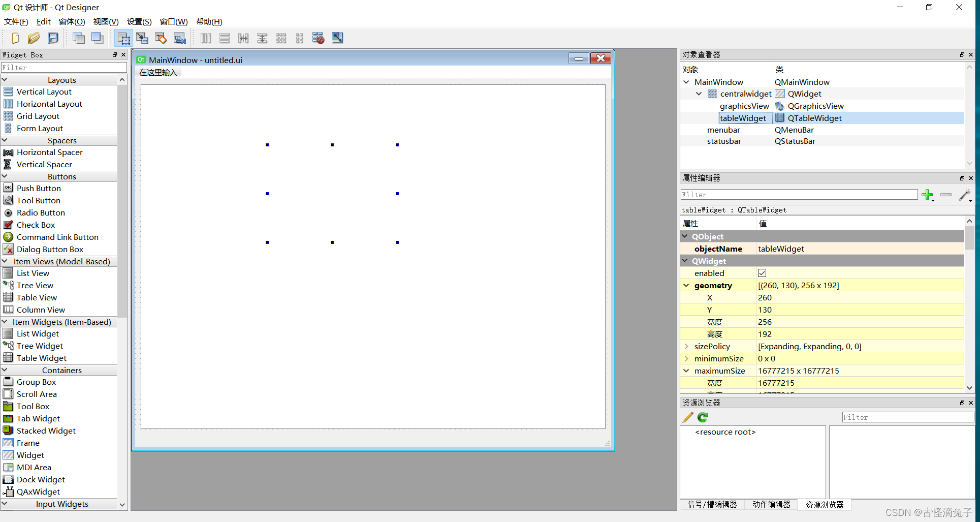
Task: Select the Check Box widget in Widget Box
Action: tap(37, 225)
